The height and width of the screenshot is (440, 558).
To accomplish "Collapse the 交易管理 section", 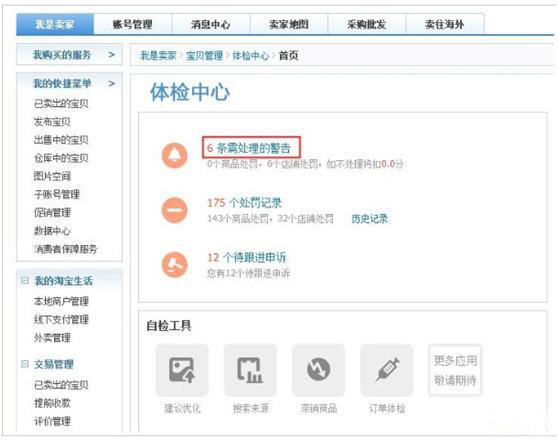I will (x=25, y=364).
